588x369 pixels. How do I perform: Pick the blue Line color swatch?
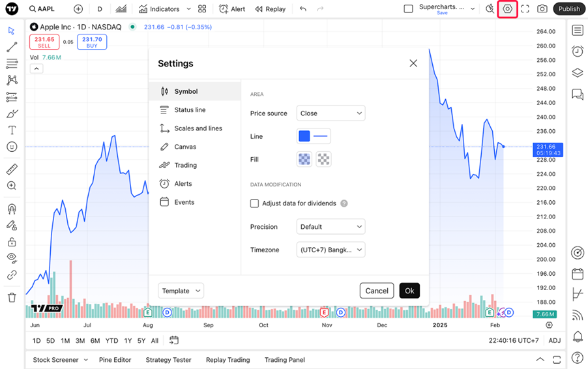click(304, 136)
